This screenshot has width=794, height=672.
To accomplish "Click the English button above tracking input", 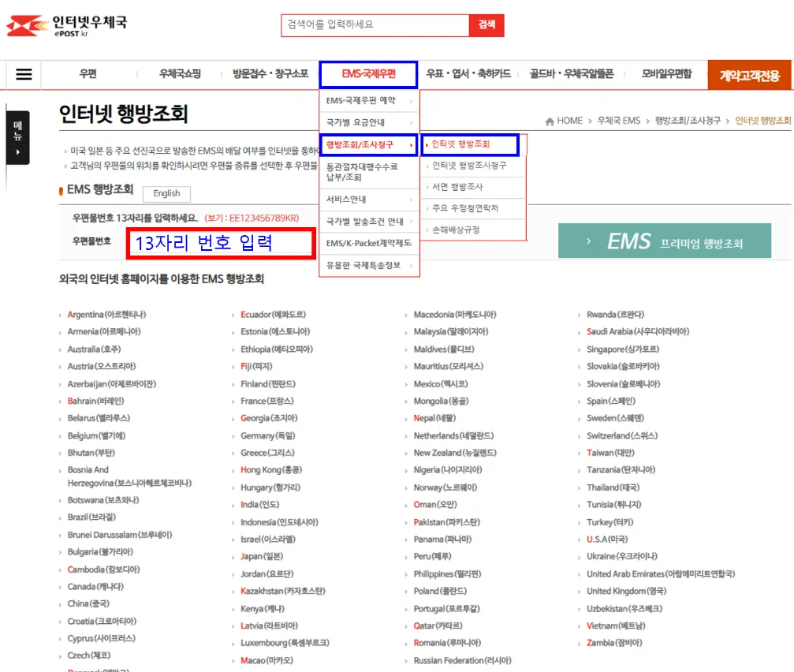I will (x=166, y=193).
